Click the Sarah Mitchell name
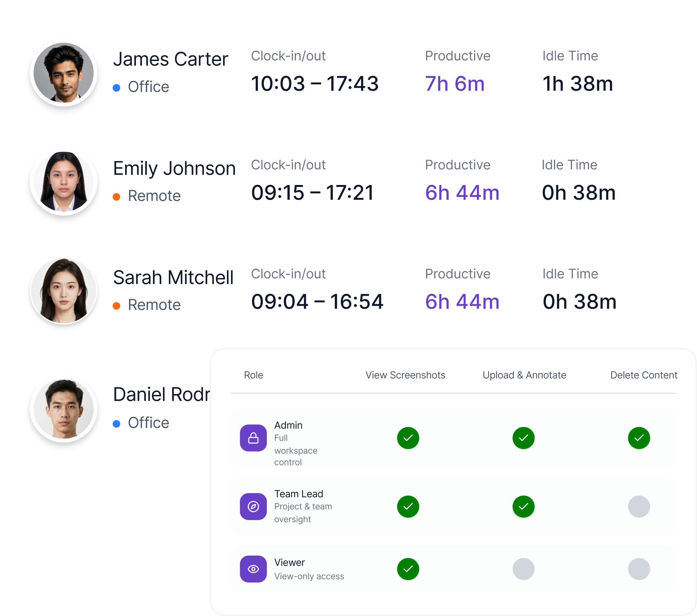 tap(173, 277)
